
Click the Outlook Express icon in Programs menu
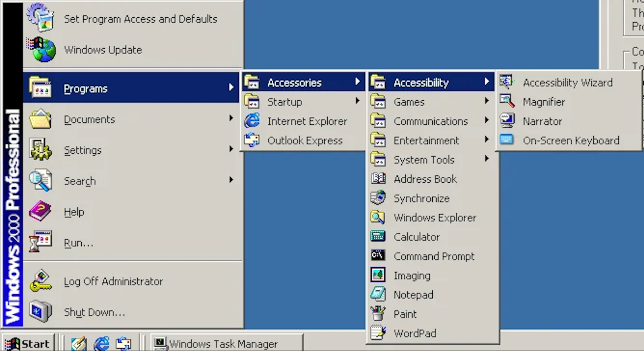pyautogui.click(x=252, y=140)
